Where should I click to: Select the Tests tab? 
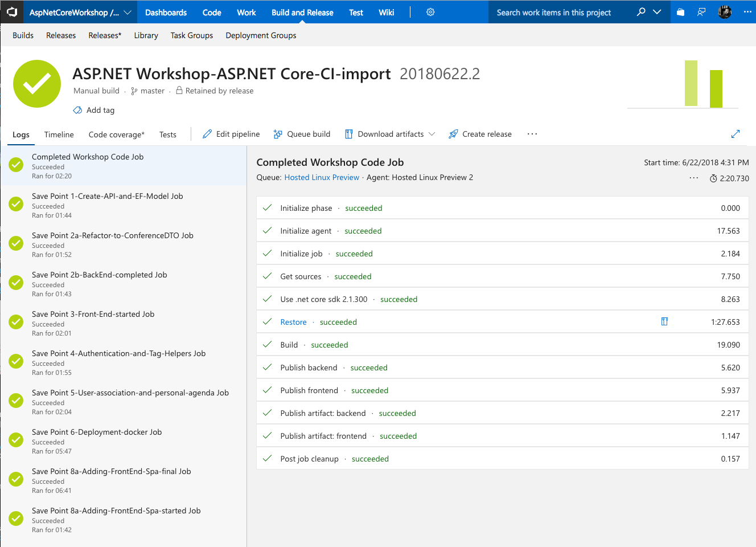pos(168,134)
